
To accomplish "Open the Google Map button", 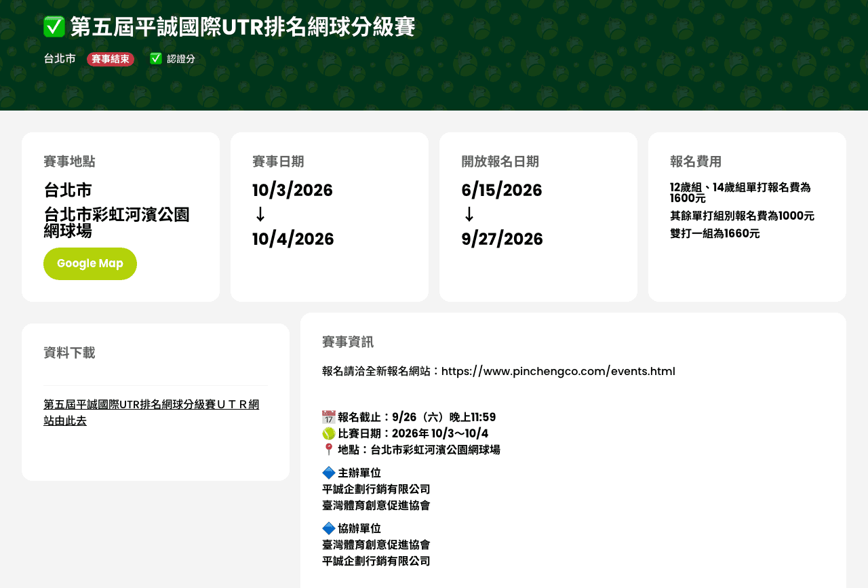I will tap(90, 264).
